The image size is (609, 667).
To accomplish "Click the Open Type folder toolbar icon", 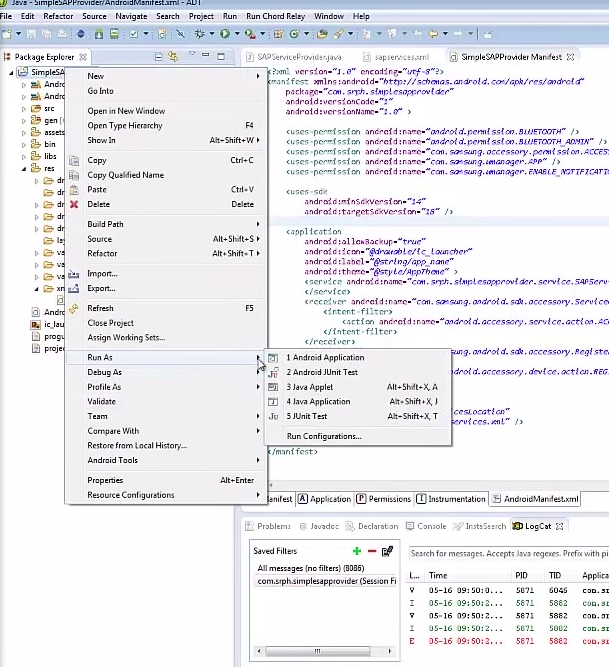I will 322,34.
